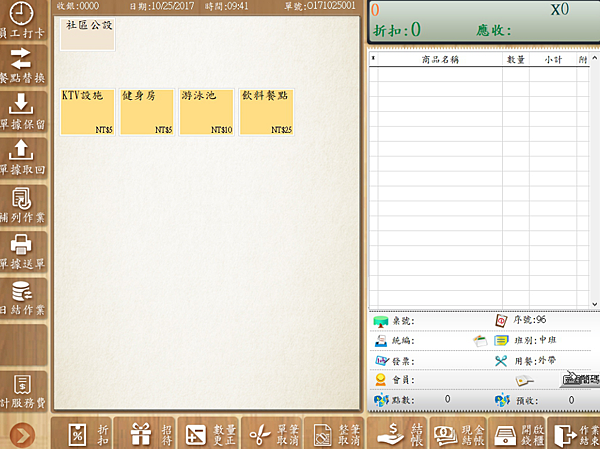
Task: Click the card swipe icon beside 會員
Action: pyautogui.click(x=524, y=380)
